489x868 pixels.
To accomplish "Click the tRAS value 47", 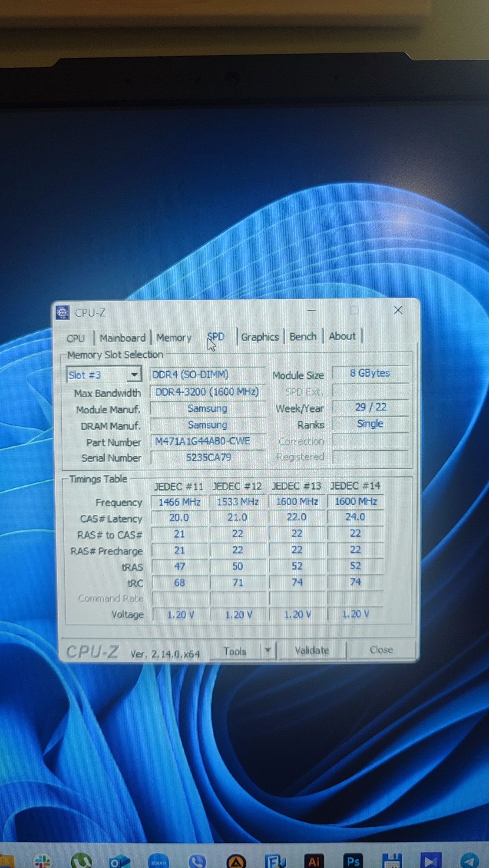I will tap(179, 566).
